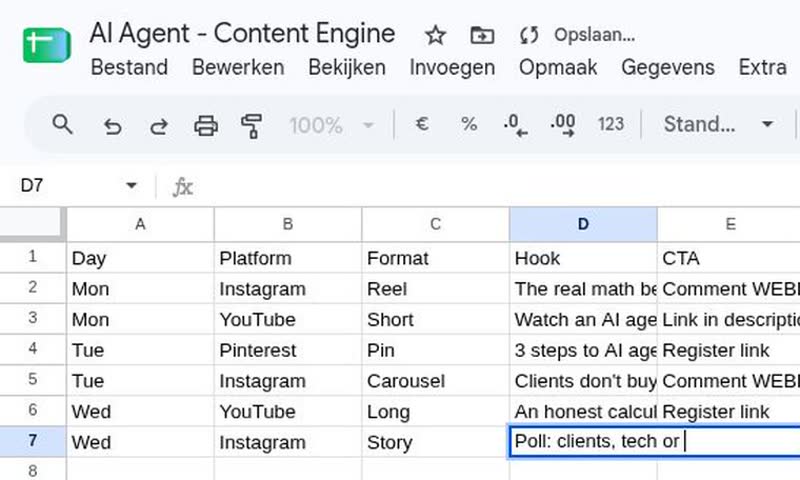
Task: Select the Short cell
Action: click(435, 319)
